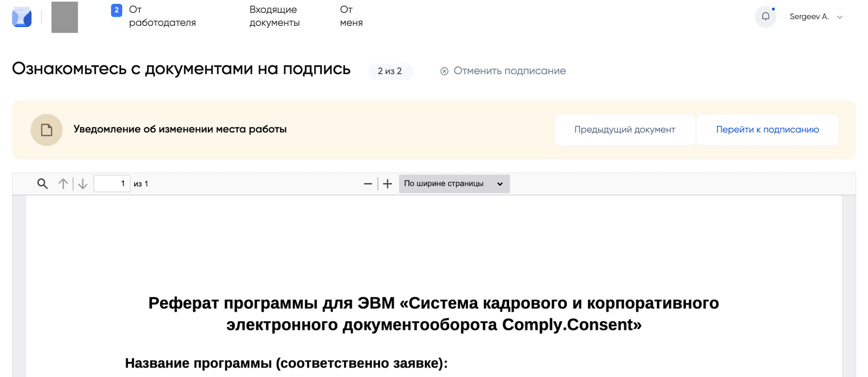This screenshot has height=377, width=868.
Task: Click 'Отменить подписание' link
Action: (x=509, y=71)
